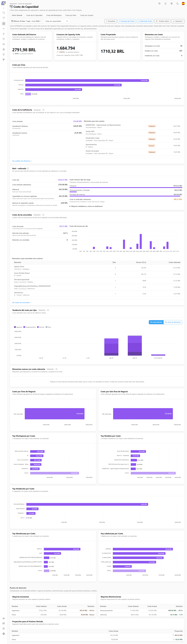The image size is (187, 644).
Task: Click the 'Escaneo de Costo' button
Action: (x=127, y=21)
